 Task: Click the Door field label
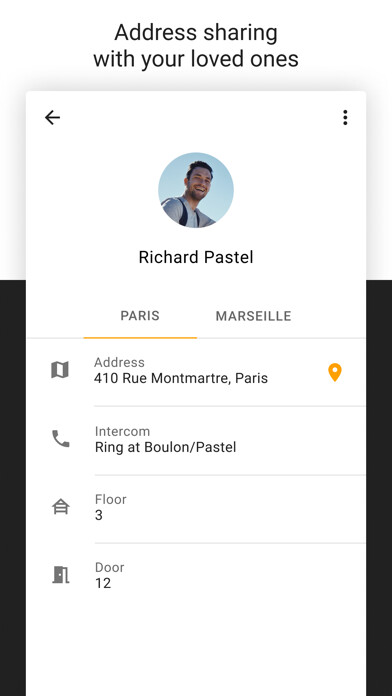[x=109, y=567]
